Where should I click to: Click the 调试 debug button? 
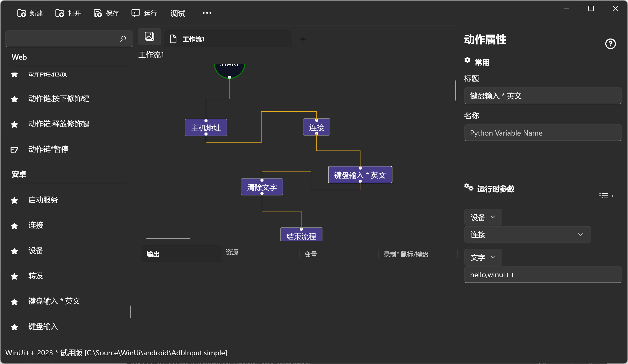[178, 13]
